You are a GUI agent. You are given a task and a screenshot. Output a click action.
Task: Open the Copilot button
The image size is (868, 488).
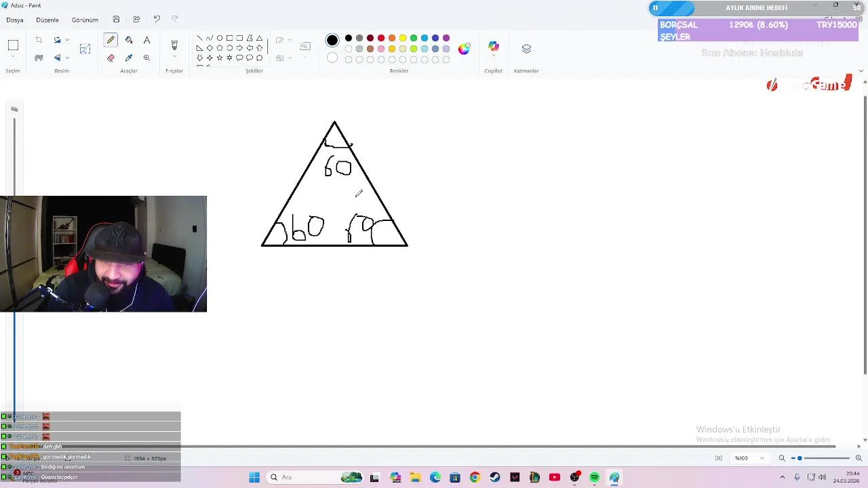pyautogui.click(x=494, y=47)
